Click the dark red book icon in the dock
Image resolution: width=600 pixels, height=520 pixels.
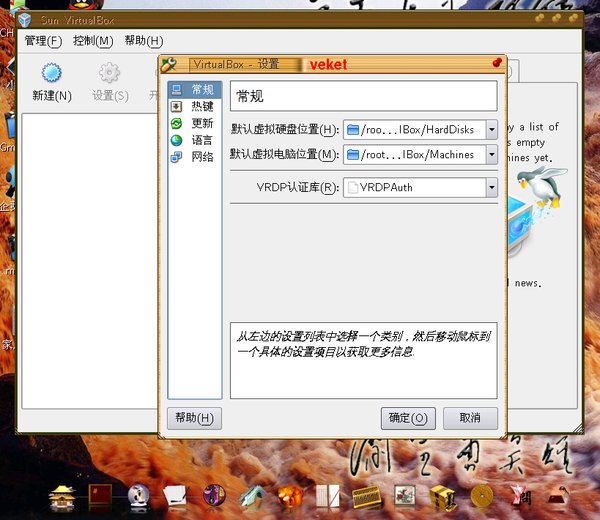pyautogui.click(x=100, y=494)
